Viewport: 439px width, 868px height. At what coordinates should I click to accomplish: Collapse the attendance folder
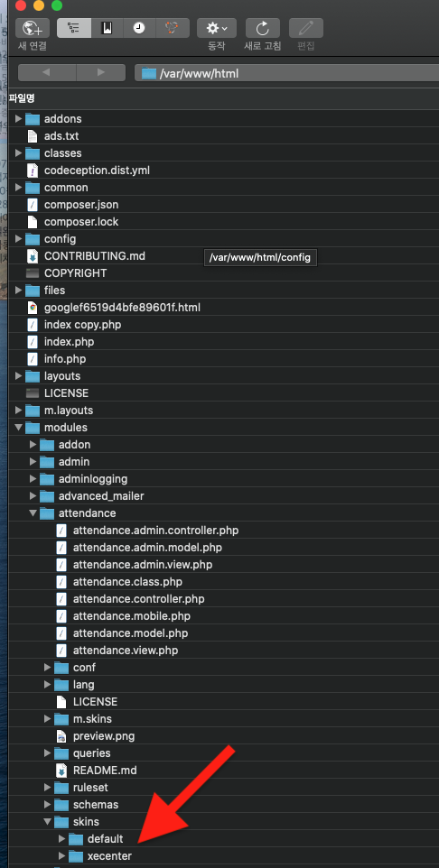[x=33, y=513]
